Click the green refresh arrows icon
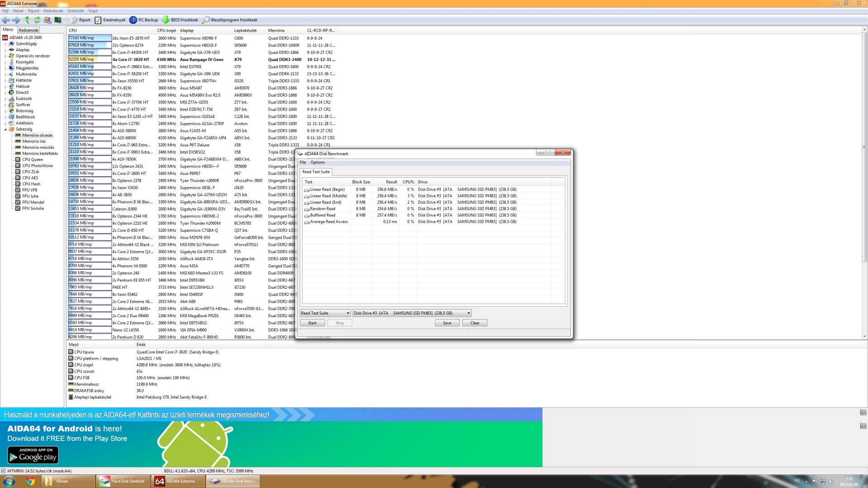Viewport: 868px width, 488px height. tap(37, 20)
